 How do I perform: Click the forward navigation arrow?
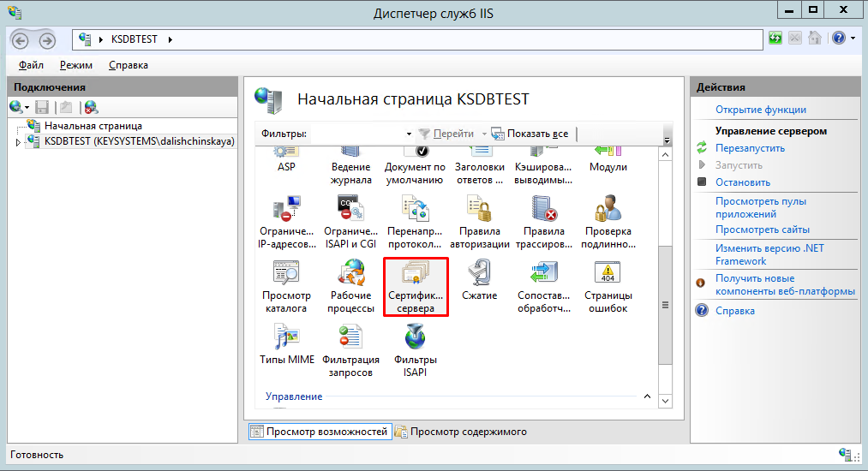pyautogui.click(x=48, y=40)
